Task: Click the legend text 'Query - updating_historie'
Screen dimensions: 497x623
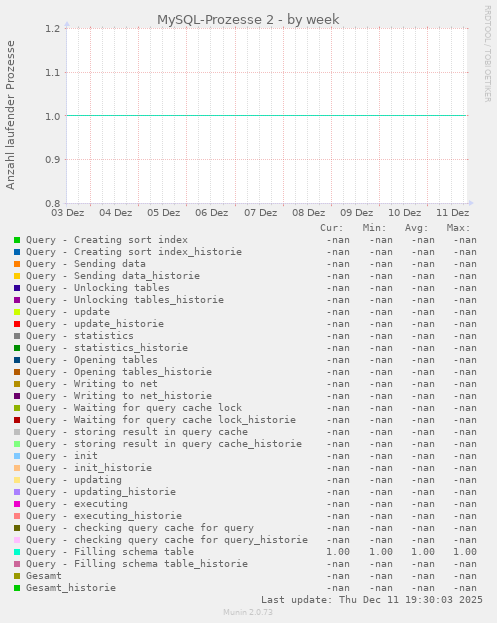Action: point(101,492)
